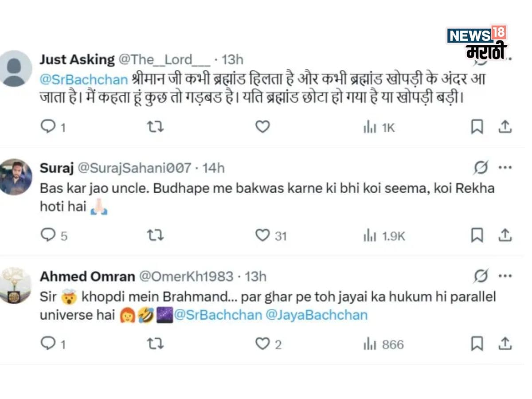Bookmark Ahmed Omran's tweet
532x399 pixels.
coord(477,344)
